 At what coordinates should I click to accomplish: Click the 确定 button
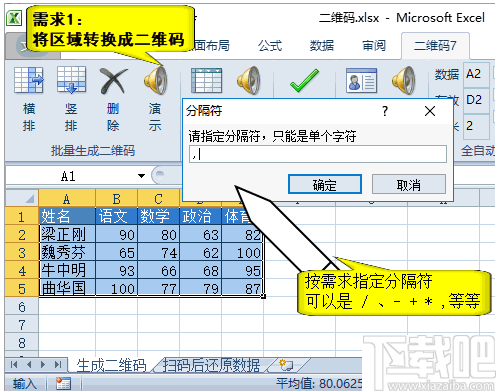[325, 184]
